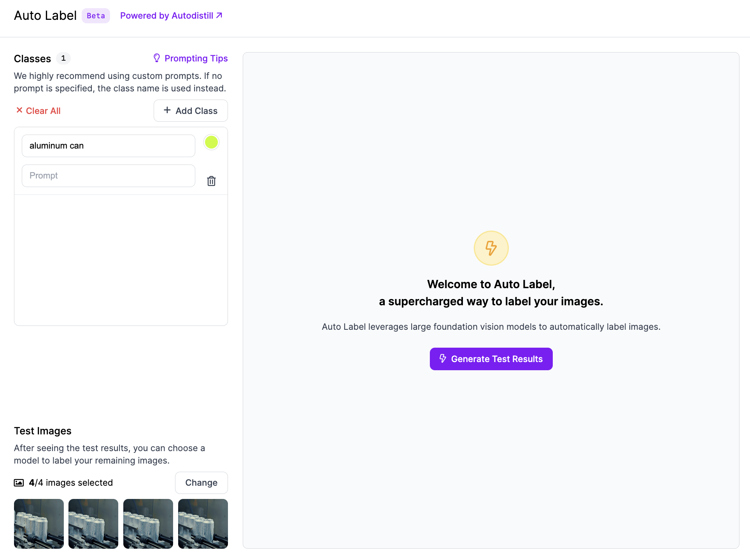
Task: Click the lightning icon inside Generate Test Results
Action: (443, 359)
